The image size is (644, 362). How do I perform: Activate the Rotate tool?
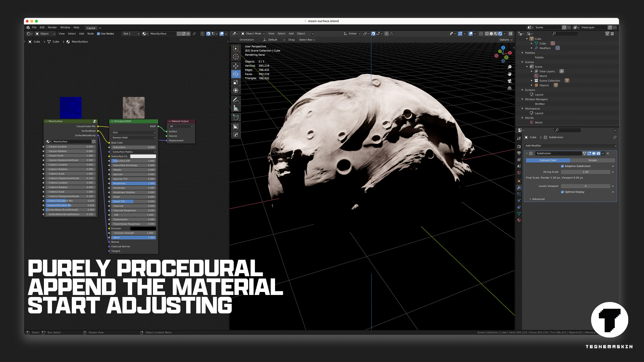click(236, 74)
